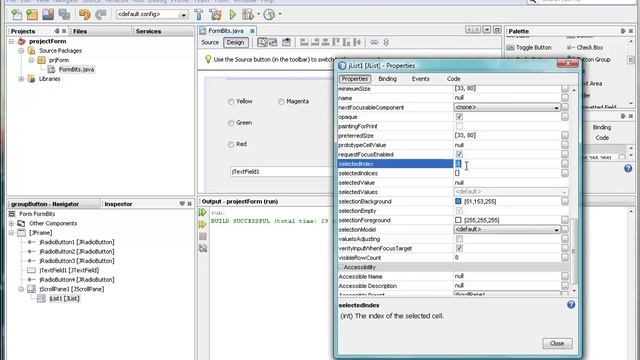This screenshot has width=640, height=360.
Task: Click the Design view button
Action: coord(235,42)
